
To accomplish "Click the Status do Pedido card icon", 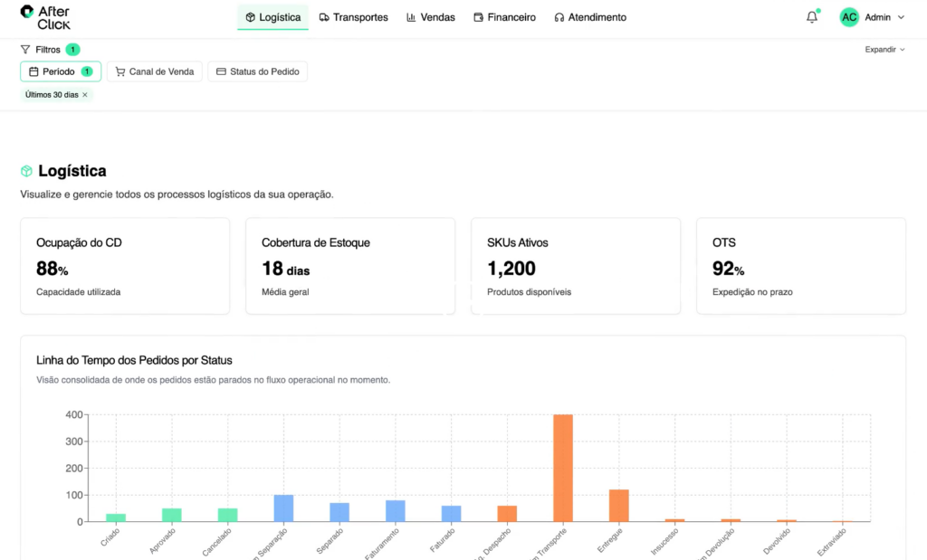I will [x=221, y=71].
